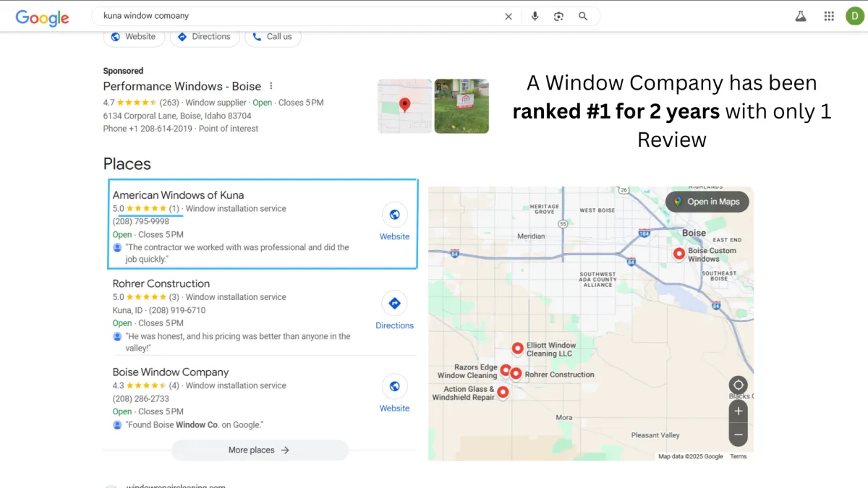This screenshot has width=868, height=488.
Task: Click the Sponsored label
Action: coord(124,71)
